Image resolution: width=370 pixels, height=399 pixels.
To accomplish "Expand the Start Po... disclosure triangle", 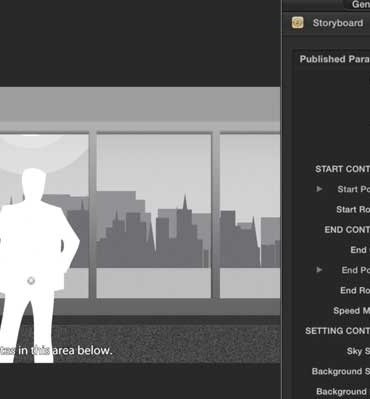I will (x=319, y=189).
